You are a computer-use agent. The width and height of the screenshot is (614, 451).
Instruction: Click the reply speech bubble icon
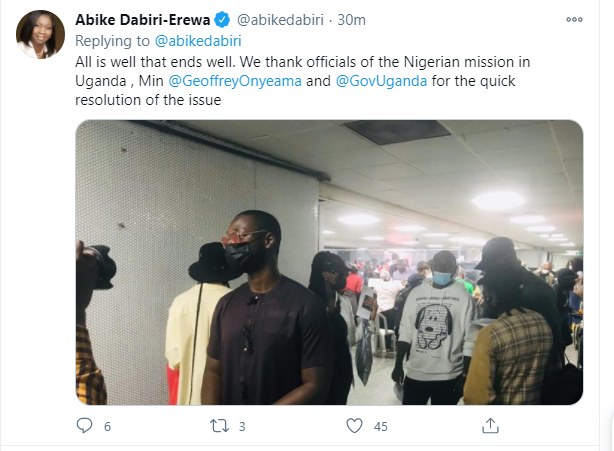[84, 426]
